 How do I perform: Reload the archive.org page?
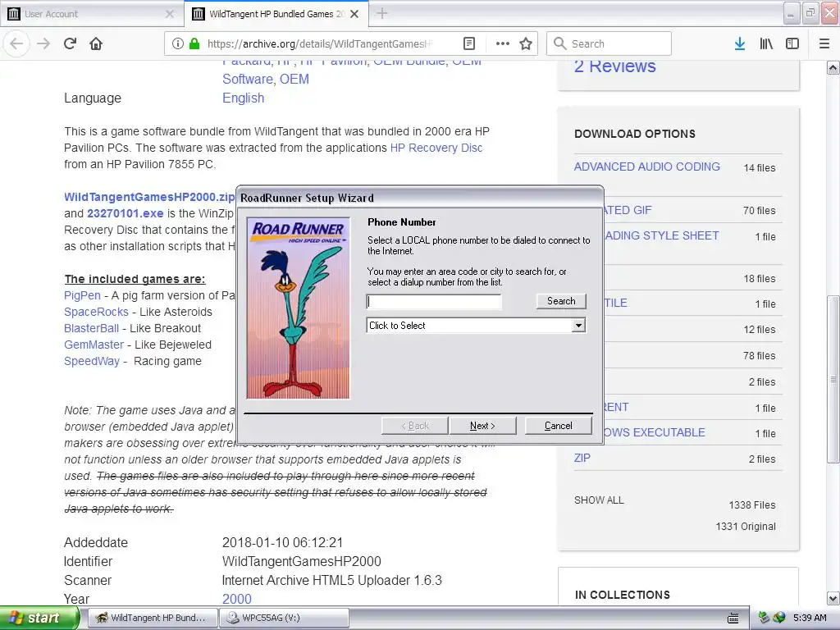70,43
